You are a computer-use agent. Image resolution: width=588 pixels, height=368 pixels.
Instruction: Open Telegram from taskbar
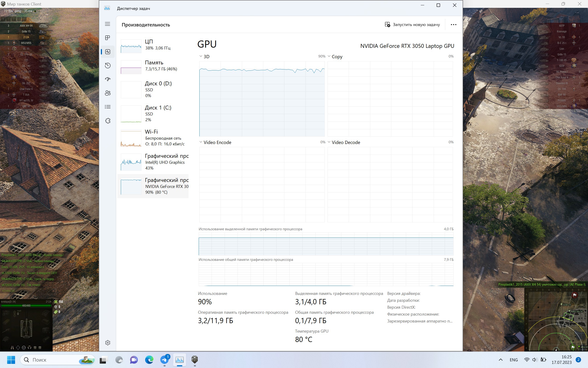click(164, 360)
